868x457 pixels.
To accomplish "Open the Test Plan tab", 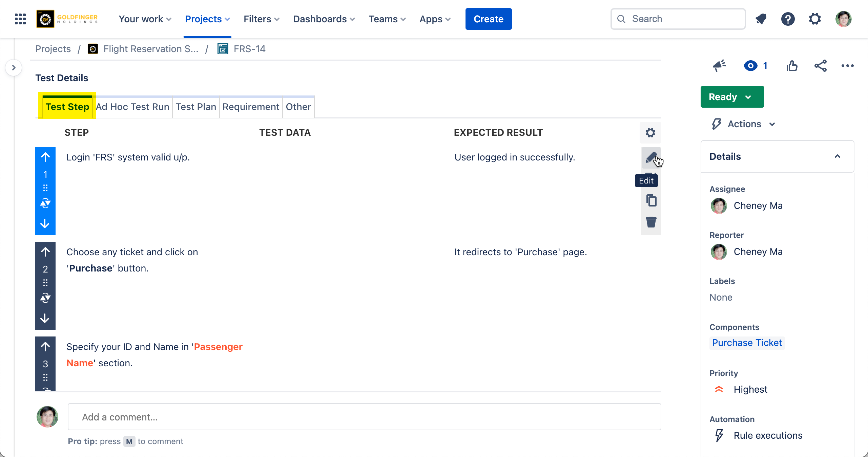I will (196, 107).
